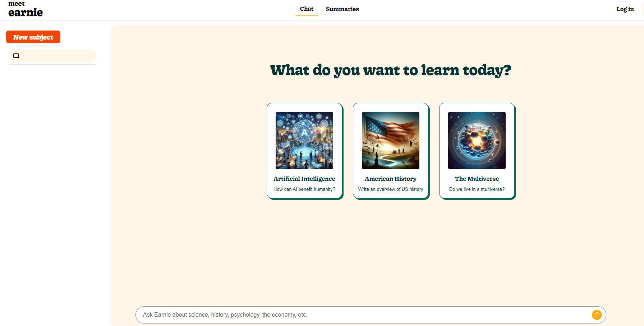Click the Multiverse bubbles card image

point(477,141)
